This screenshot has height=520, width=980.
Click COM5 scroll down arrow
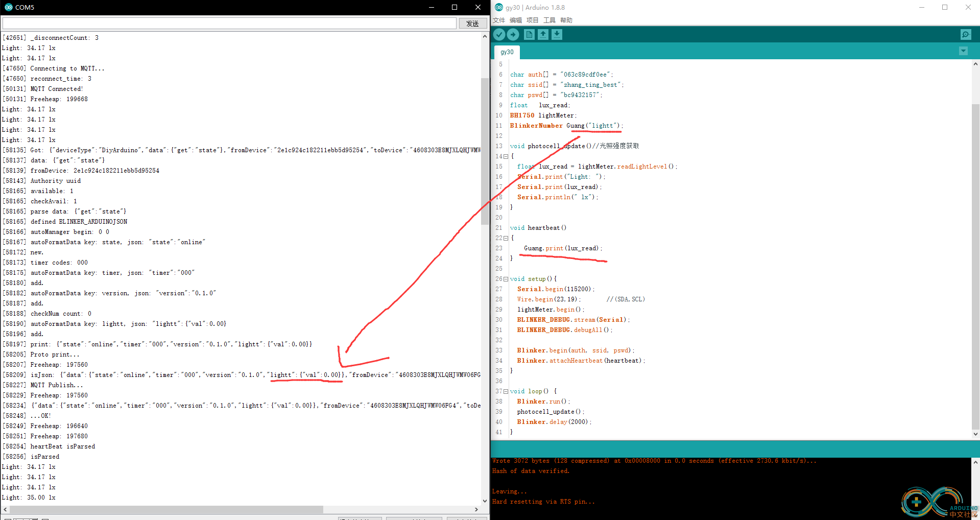coord(485,501)
